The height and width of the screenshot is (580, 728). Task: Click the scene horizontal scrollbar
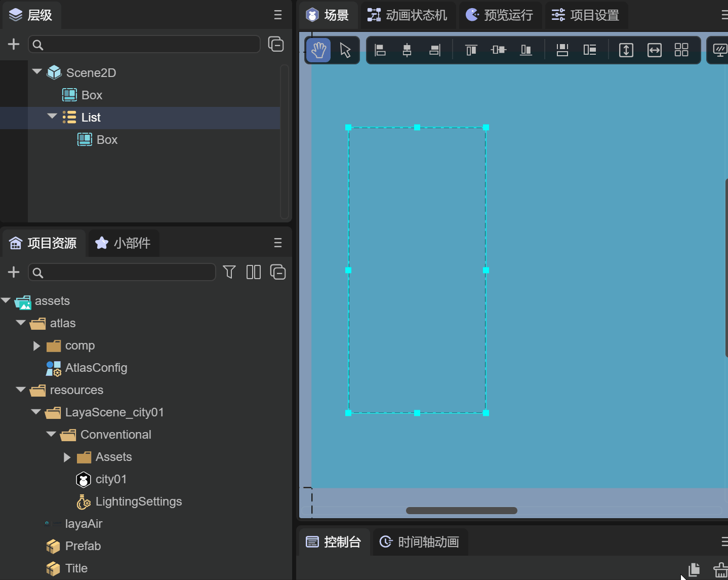pyautogui.click(x=461, y=511)
